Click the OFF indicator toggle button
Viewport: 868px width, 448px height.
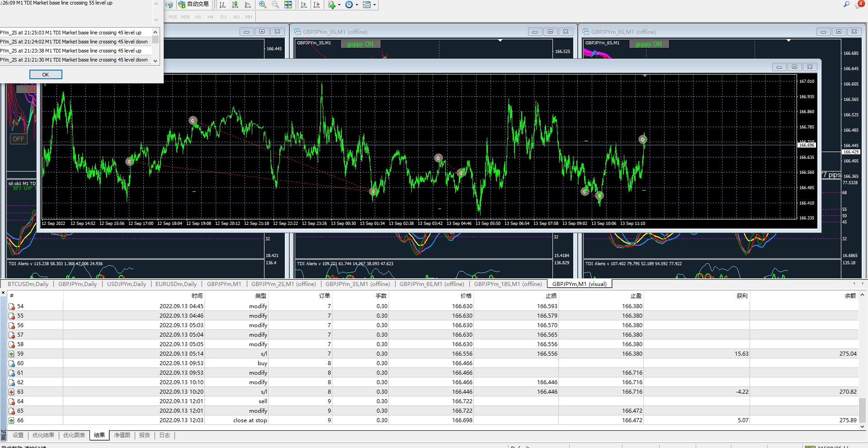(19, 139)
